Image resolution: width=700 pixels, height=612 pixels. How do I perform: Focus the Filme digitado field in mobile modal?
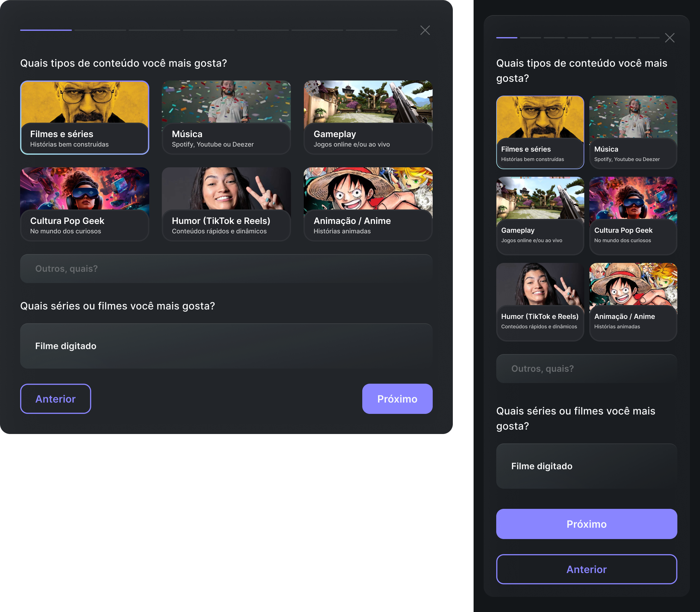586,466
